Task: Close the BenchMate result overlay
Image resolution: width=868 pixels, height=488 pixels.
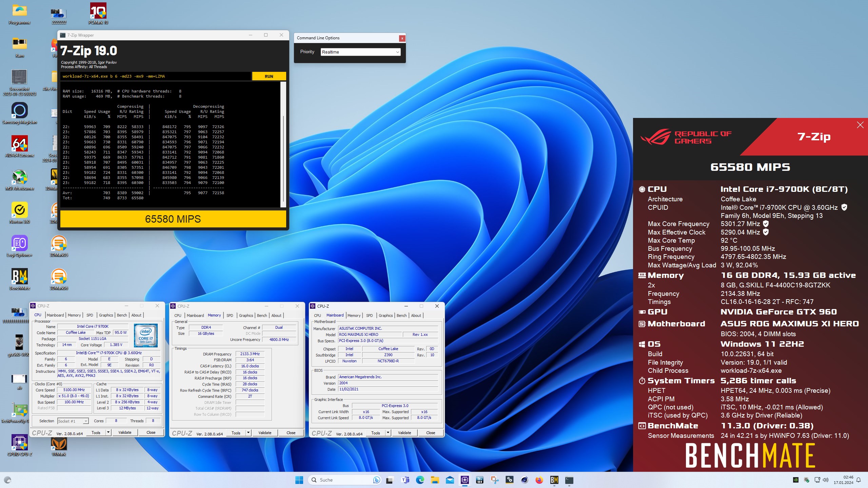Action: coord(860,125)
